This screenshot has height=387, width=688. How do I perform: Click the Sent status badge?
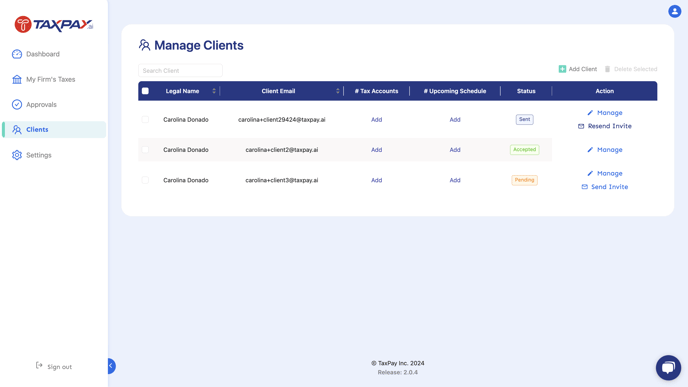pos(524,119)
